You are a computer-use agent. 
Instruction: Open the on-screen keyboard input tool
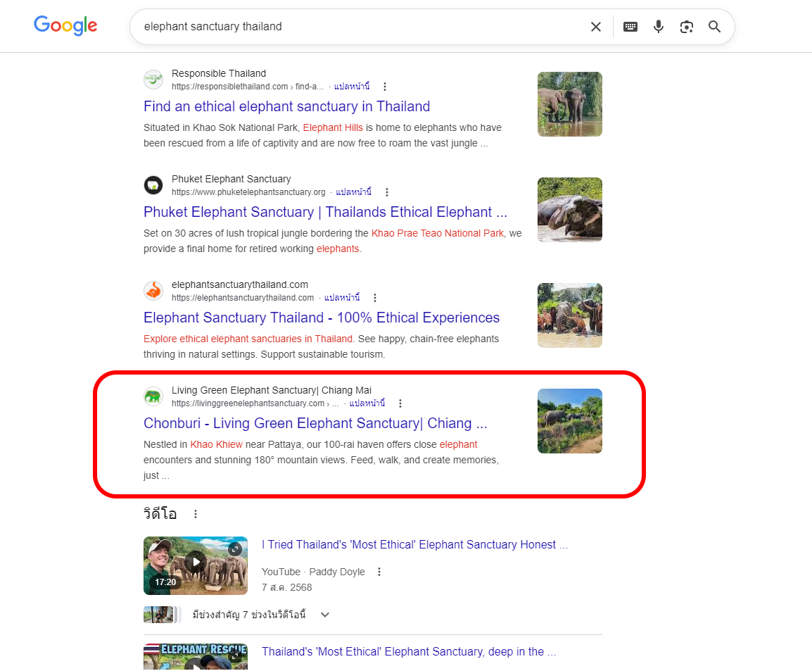point(630,27)
